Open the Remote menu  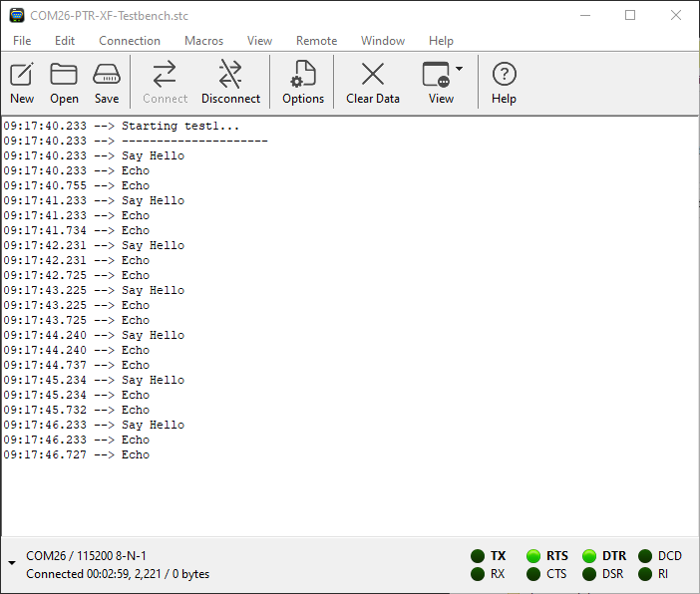click(x=316, y=41)
